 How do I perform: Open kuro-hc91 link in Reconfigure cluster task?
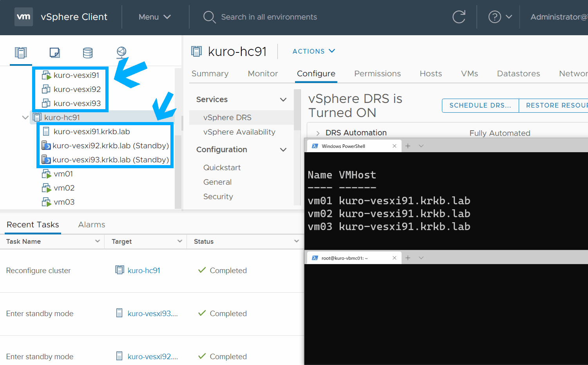[144, 270]
